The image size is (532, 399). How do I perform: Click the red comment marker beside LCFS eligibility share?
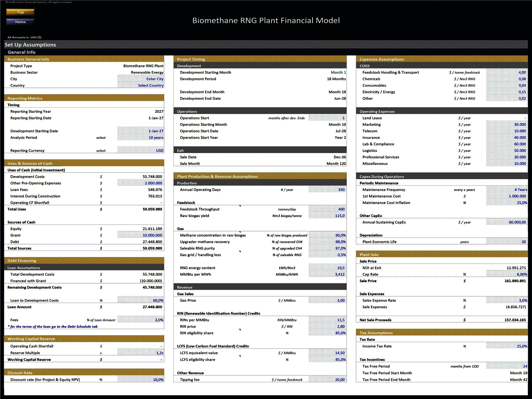click(240, 356)
